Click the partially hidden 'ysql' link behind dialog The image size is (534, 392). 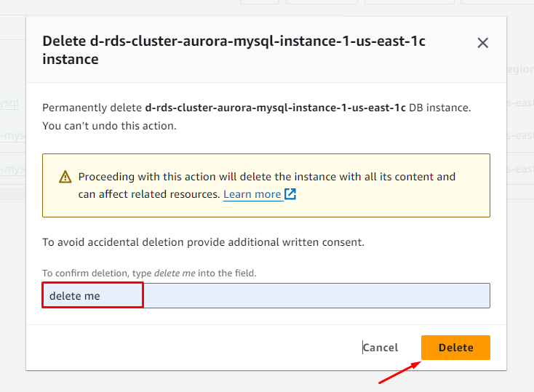tap(12, 103)
